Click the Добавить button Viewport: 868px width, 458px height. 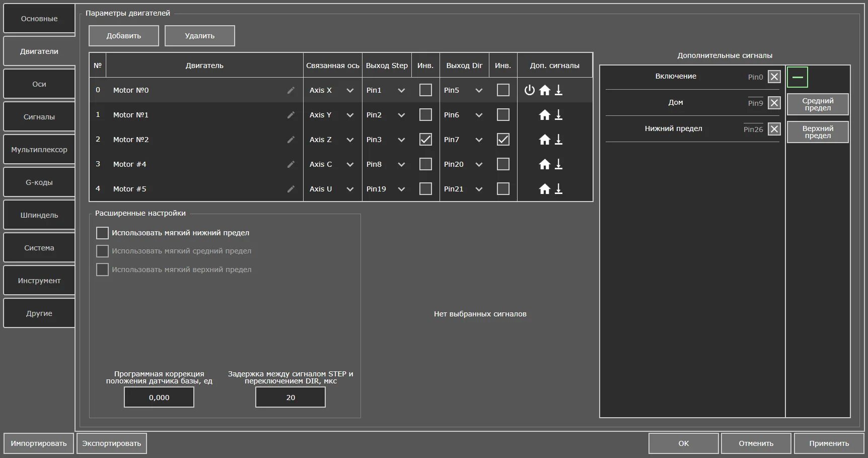(x=124, y=36)
